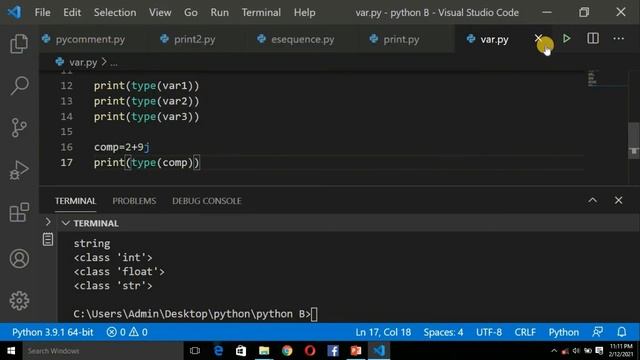
Task: Open notifications bell in status bar
Action: coord(621,332)
